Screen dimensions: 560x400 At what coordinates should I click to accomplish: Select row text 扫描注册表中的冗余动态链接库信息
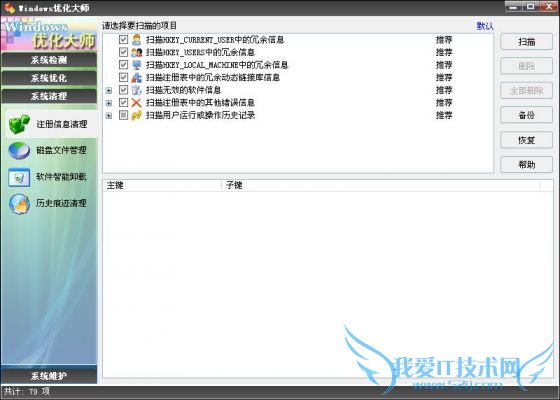pyautogui.click(x=213, y=78)
